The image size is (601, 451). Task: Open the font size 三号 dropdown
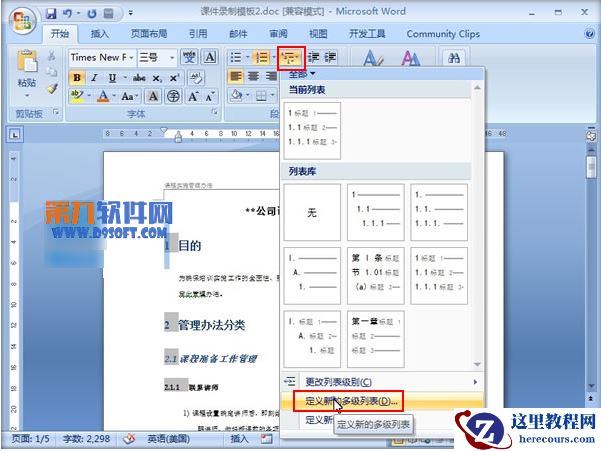tap(172, 57)
